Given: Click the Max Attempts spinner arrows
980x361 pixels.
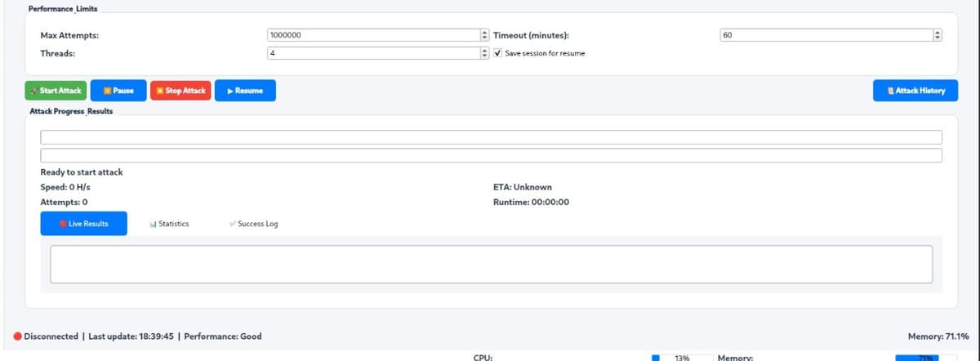Looking at the screenshot, I should point(484,36).
